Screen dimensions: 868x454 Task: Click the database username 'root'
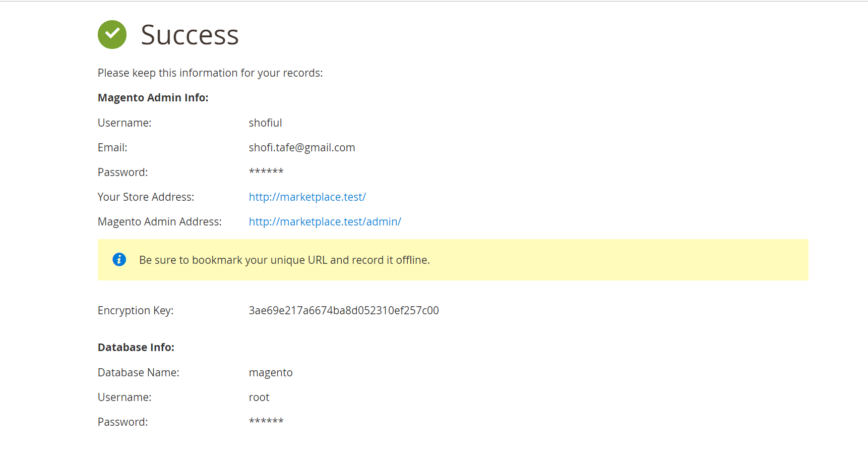pos(259,397)
